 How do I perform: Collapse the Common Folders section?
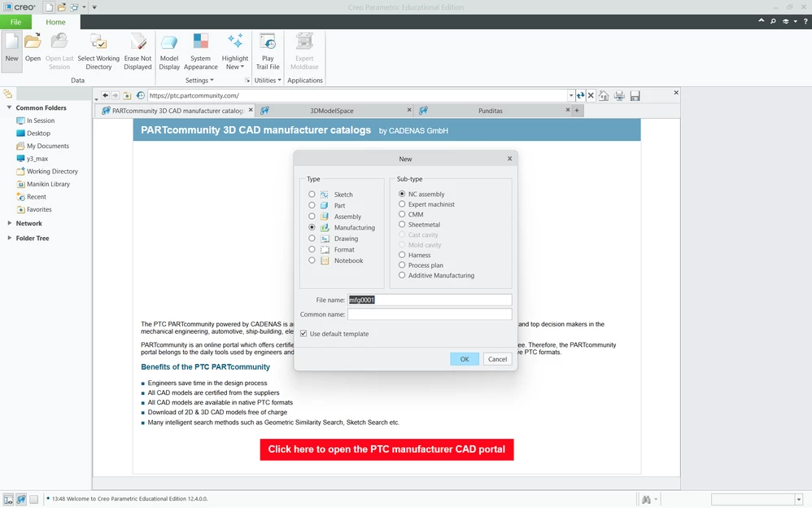tap(9, 107)
